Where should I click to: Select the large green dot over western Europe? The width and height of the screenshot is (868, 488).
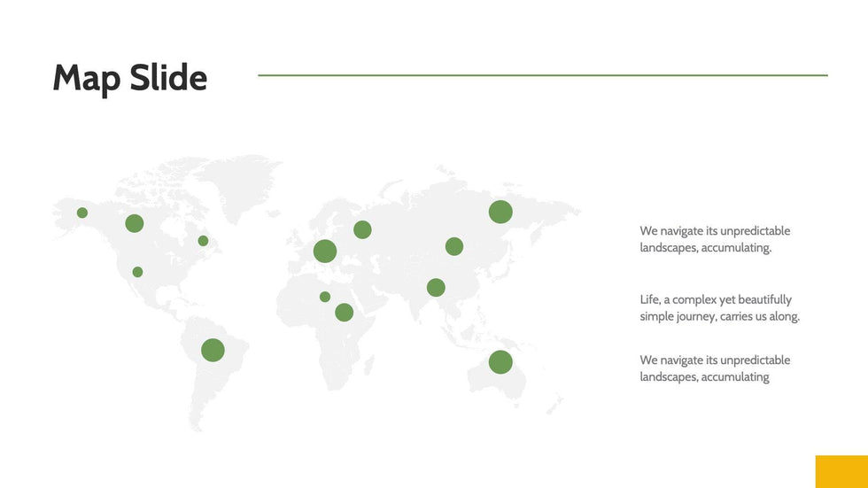pyautogui.click(x=325, y=252)
